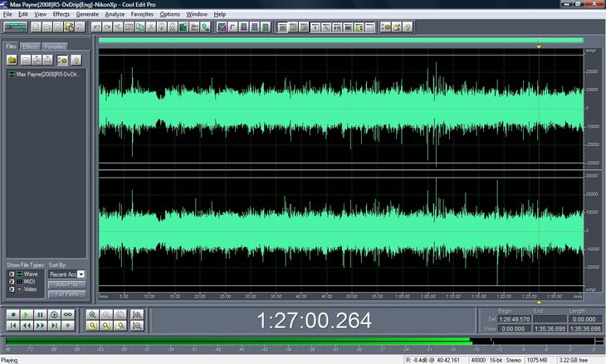Stop playback with the Stop button
Viewport: 606px width, 364px height.
12,314
